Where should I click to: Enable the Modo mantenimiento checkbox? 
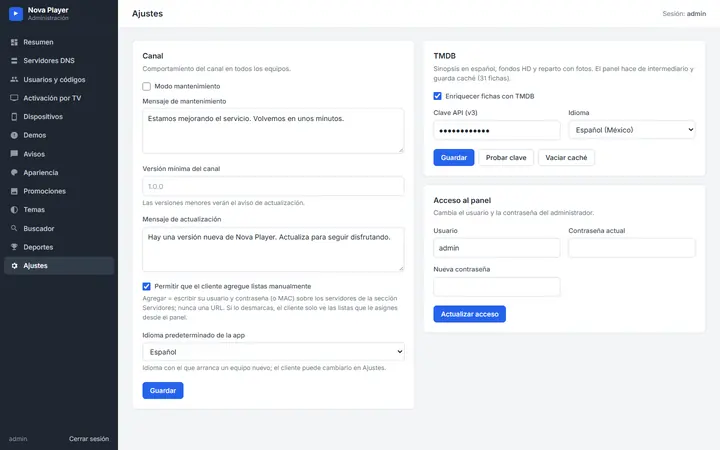[x=146, y=86]
